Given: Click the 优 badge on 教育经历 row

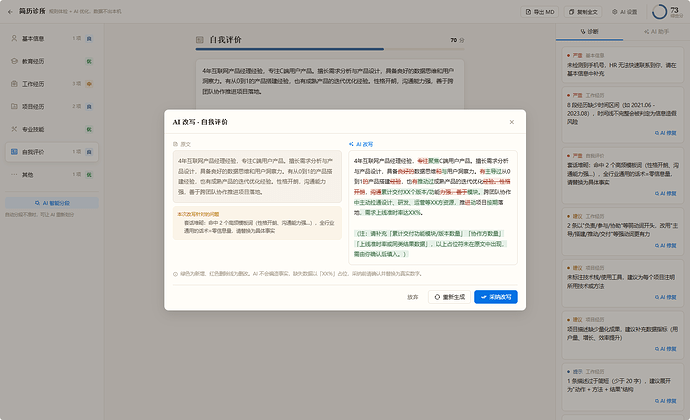Looking at the screenshot, I should point(89,61).
